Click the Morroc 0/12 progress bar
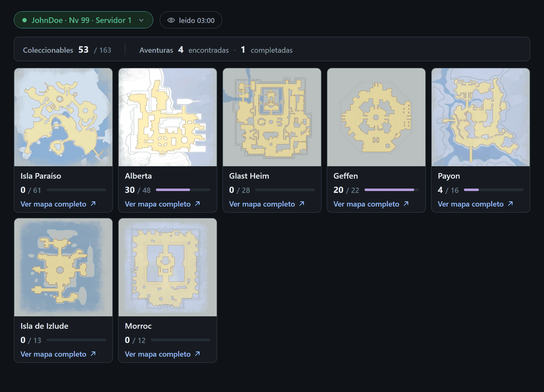 point(181,340)
